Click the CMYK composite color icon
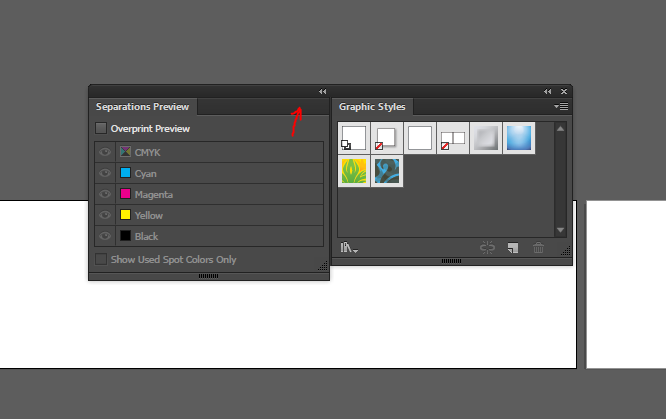Image resolution: width=666 pixels, height=419 pixels. point(125,152)
